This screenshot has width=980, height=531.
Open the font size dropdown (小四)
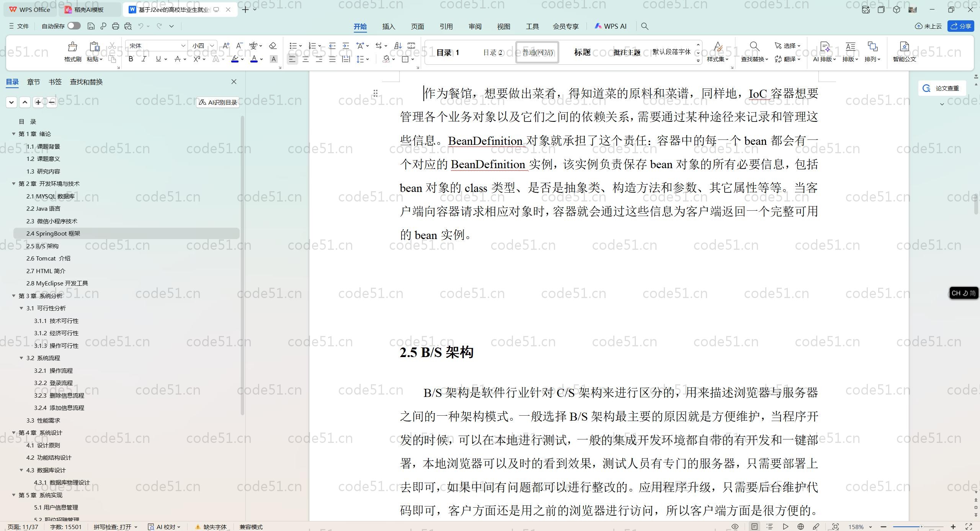pos(212,46)
